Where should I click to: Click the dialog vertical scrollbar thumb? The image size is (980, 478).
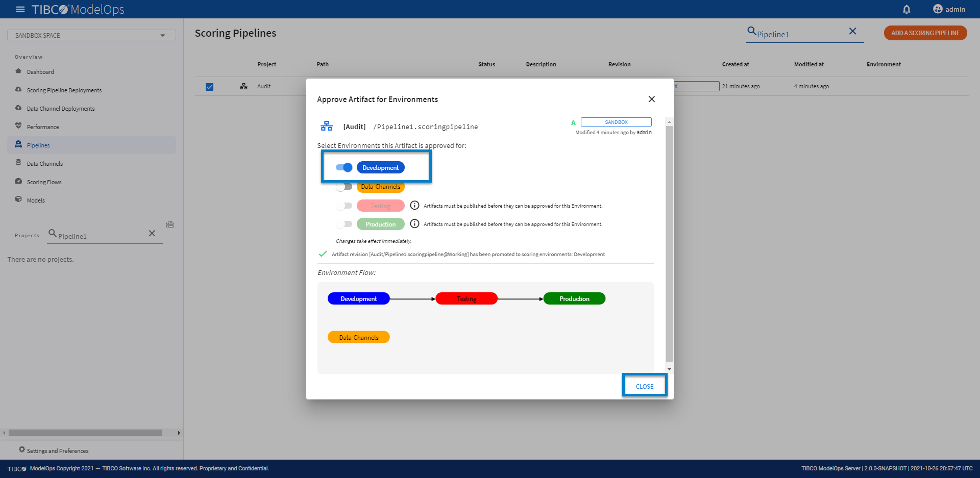pyautogui.click(x=669, y=244)
